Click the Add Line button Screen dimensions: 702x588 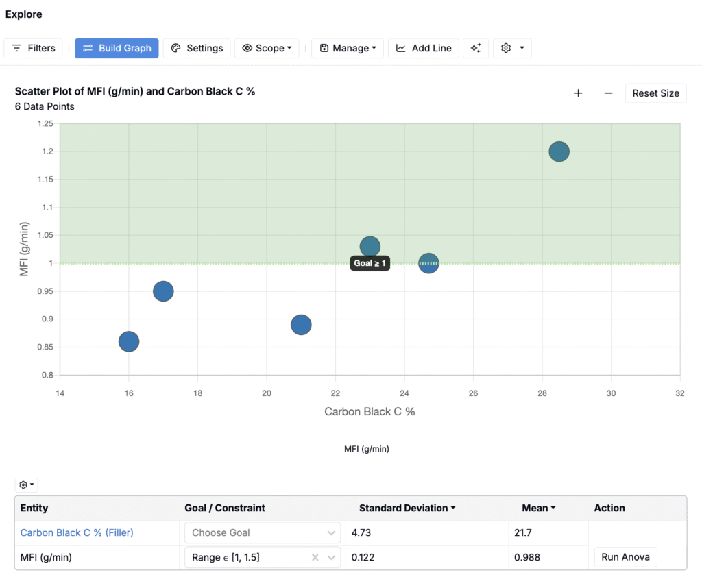423,48
